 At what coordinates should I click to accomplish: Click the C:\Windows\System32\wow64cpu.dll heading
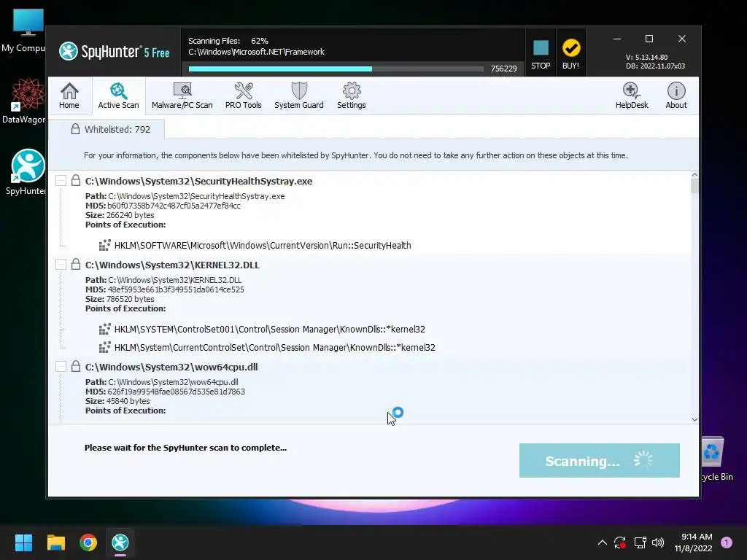171,367
